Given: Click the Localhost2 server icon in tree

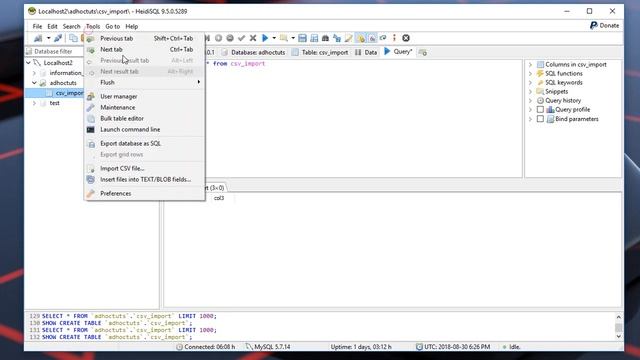Looking at the screenshot, I should (37, 63).
